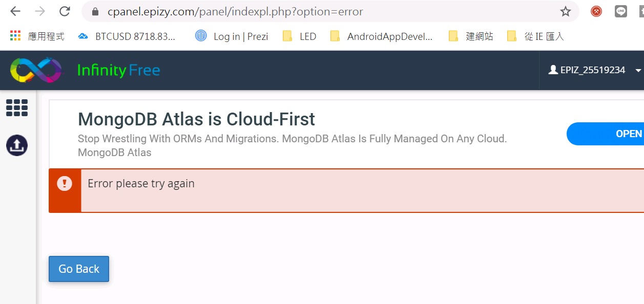Select the 'Error please try again' message
Image resolution: width=644 pixels, height=304 pixels.
pyautogui.click(x=141, y=183)
